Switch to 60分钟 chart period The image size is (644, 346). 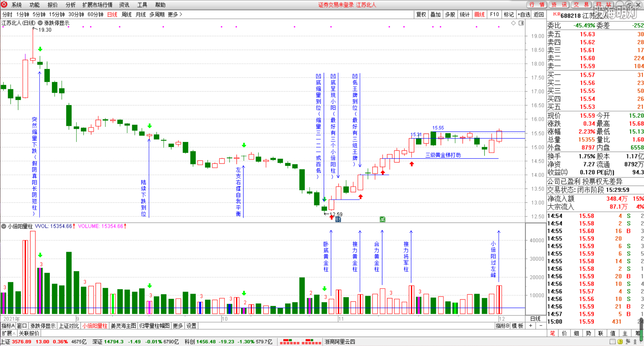(x=95, y=14)
